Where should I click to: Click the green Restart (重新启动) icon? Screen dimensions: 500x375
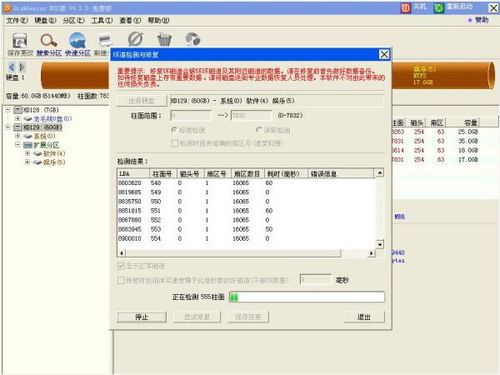(x=439, y=8)
